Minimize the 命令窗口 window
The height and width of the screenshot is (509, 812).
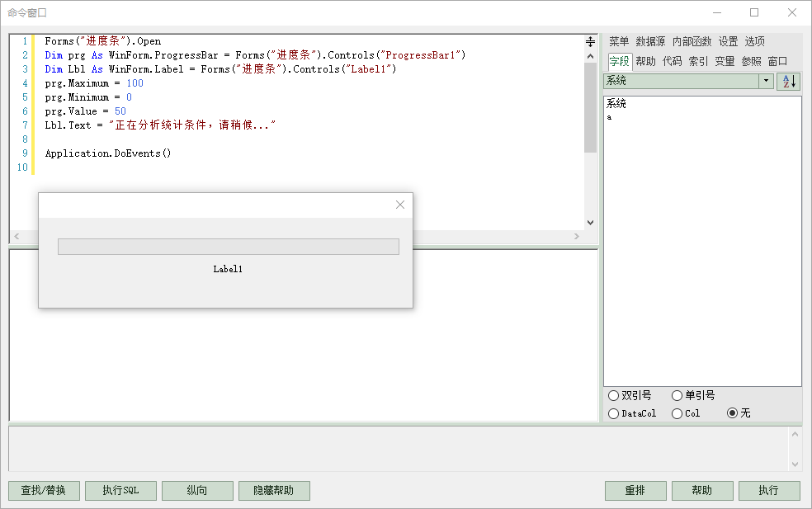[717, 12]
